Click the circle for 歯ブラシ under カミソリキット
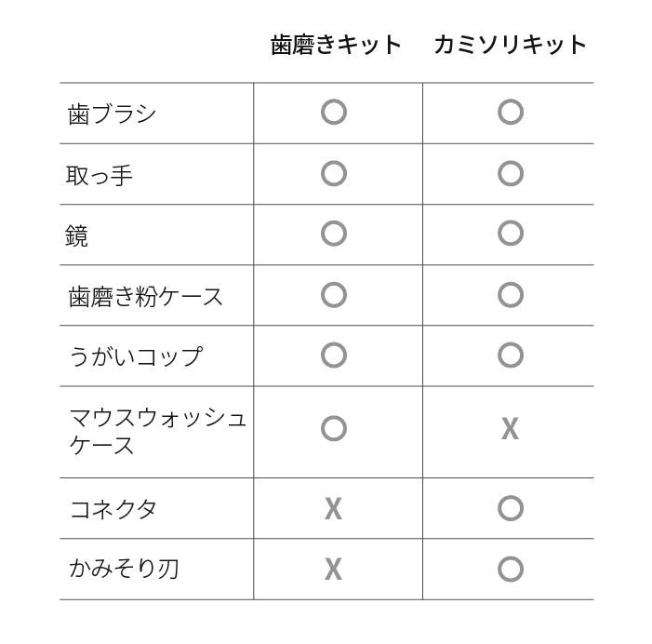Viewport: 652px width, 644px height. (510, 113)
